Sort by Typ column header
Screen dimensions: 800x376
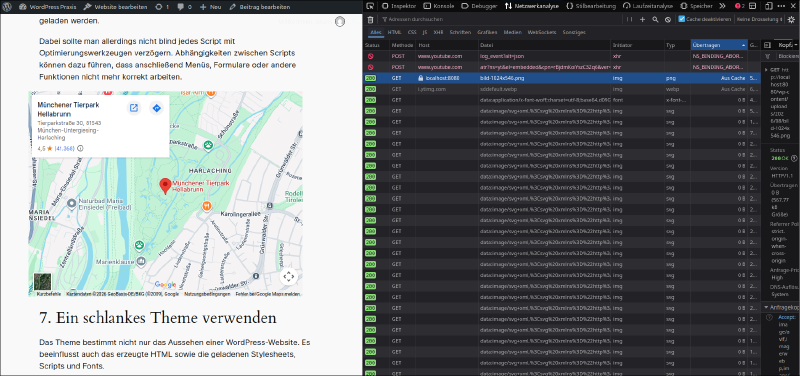(x=677, y=45)
